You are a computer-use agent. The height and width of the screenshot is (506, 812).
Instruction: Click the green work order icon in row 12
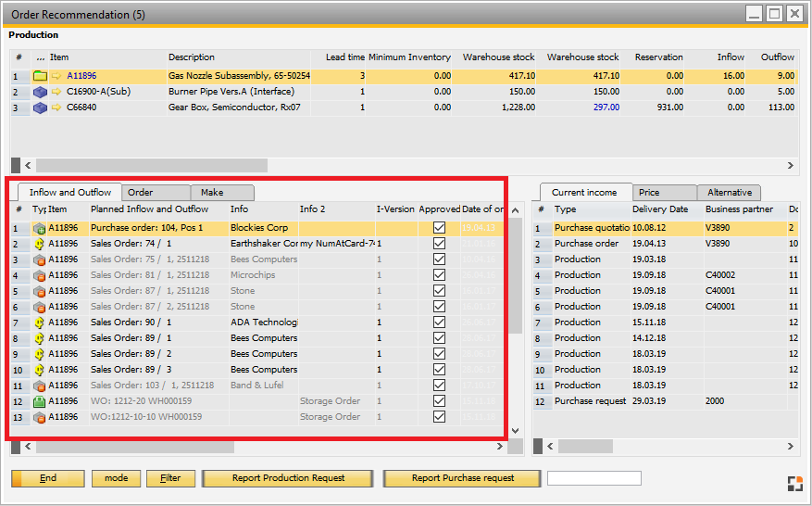coord(40,401)
